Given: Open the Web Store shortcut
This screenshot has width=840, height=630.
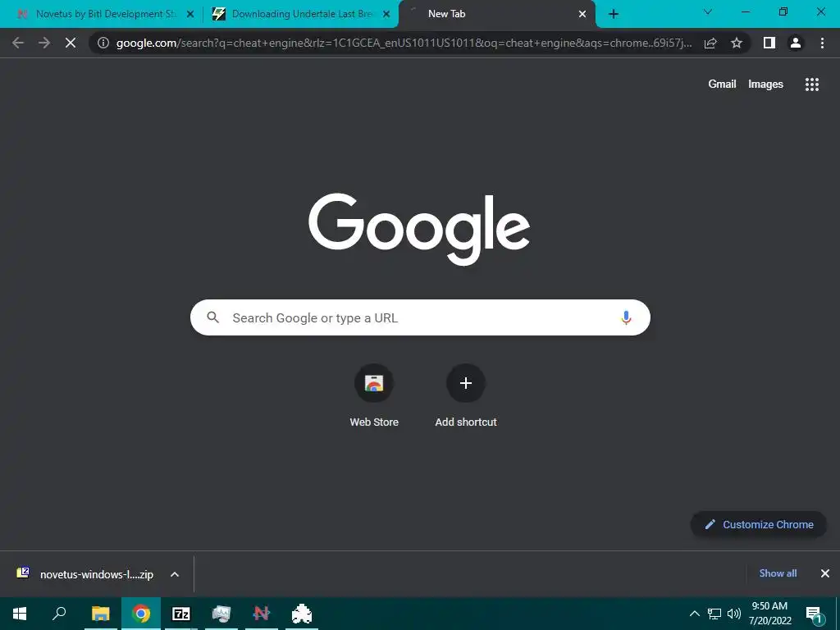Looking at the screenshot, I should click(x=374, y=395).
